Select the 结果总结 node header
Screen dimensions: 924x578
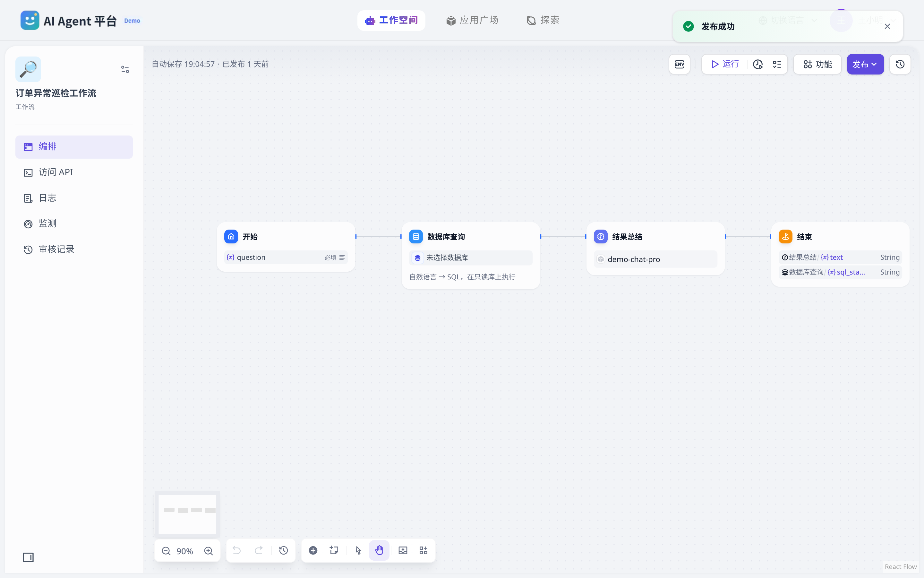pos(655,237)
